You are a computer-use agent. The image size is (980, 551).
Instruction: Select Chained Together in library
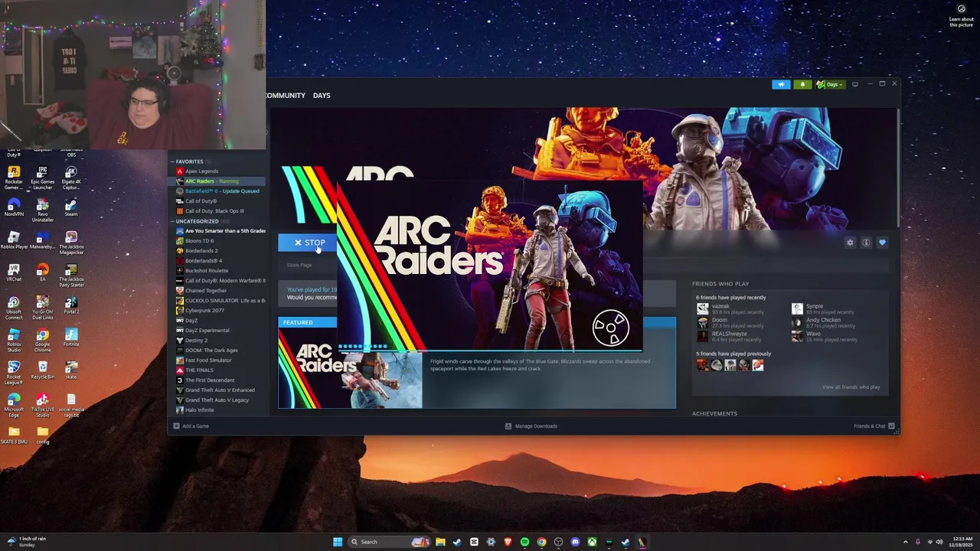coord(205,291)
